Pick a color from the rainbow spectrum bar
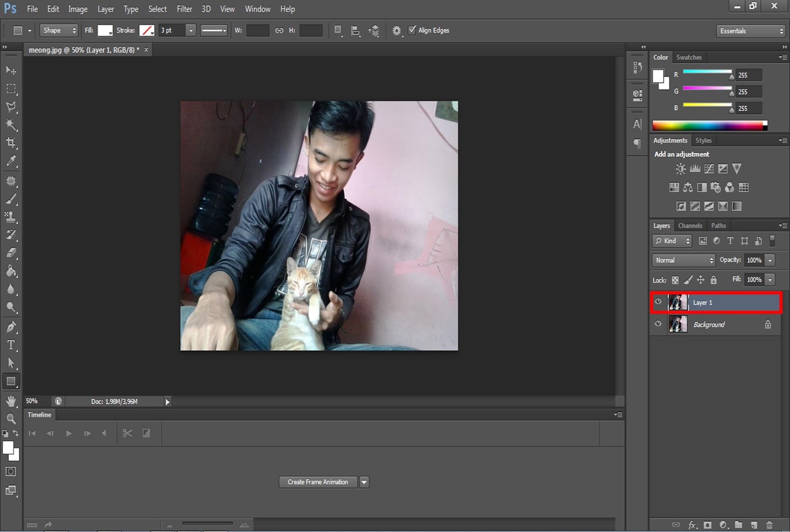Viewport: 790px width, 532px height. click(709, 125)
